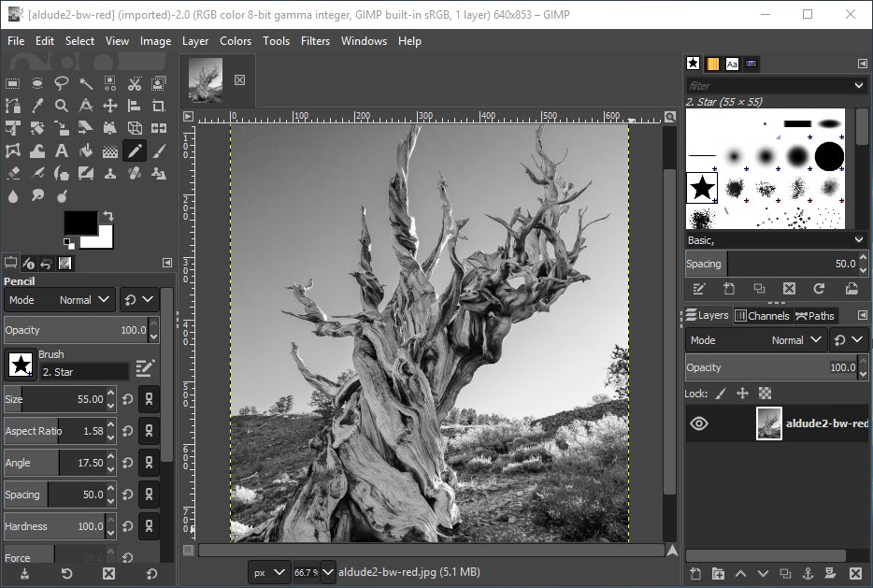Pick the Color Picker eyedropper tool
873x588 pixels.
[x=37, y=106]
